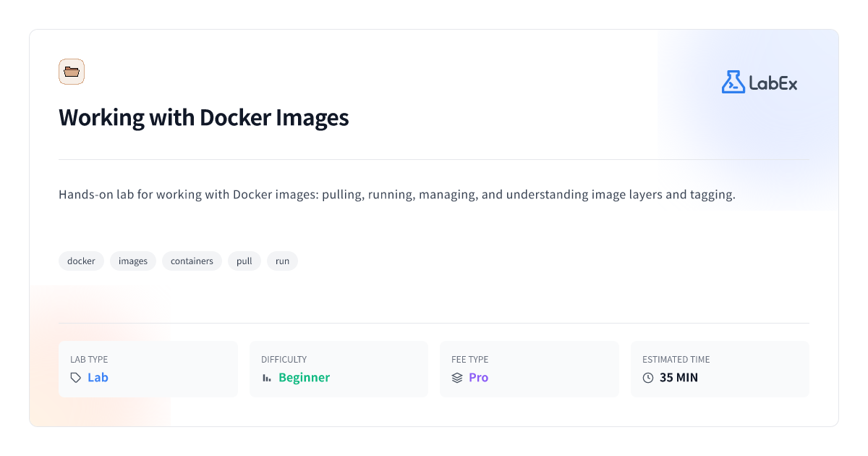Click the Lab link under LAB TYPE
Viewport: 868px width, 456px height.
[98, 377]
